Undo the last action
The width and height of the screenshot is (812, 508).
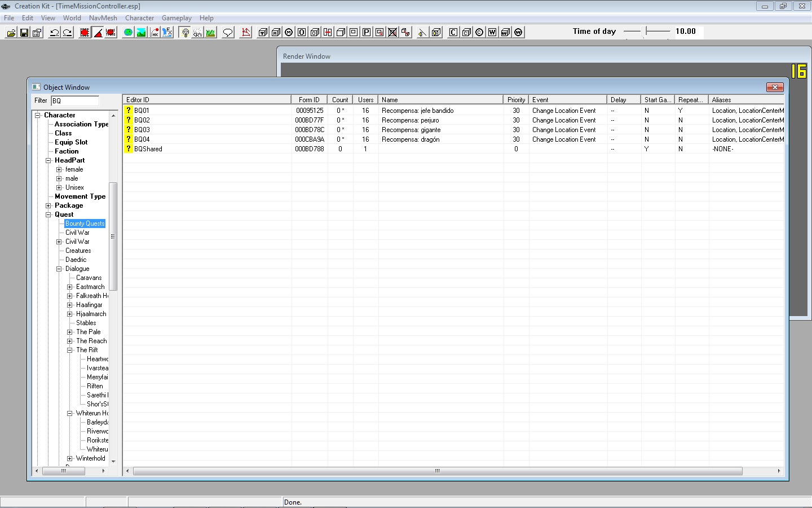54,32
